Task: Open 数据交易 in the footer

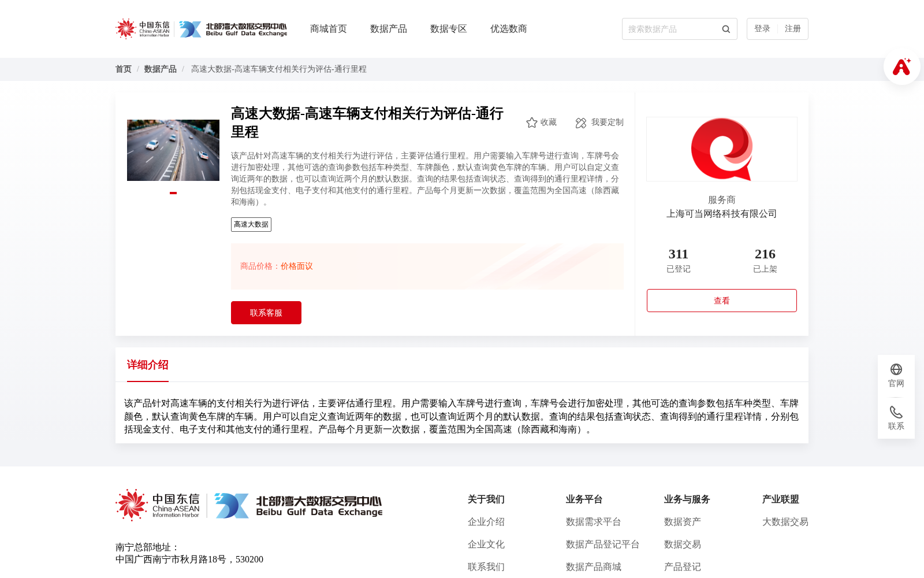Action: [x=683, y=544]
